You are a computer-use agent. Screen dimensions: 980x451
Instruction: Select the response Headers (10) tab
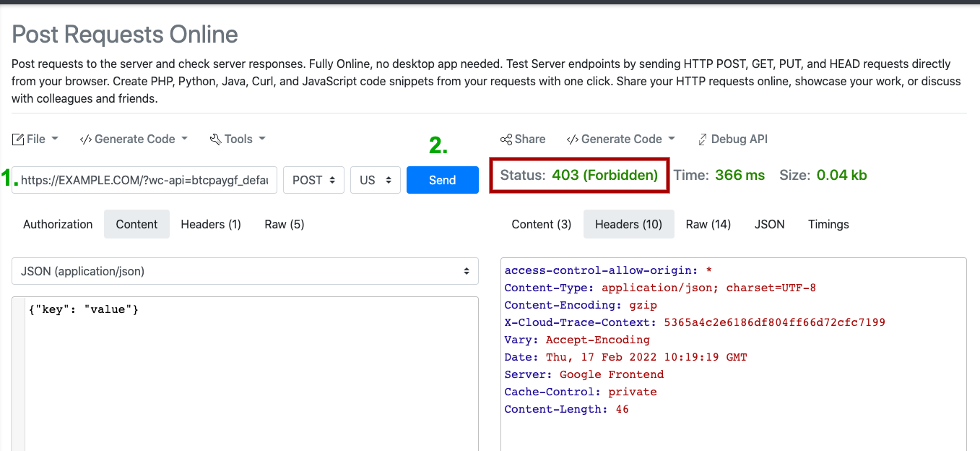coord(628,224)
